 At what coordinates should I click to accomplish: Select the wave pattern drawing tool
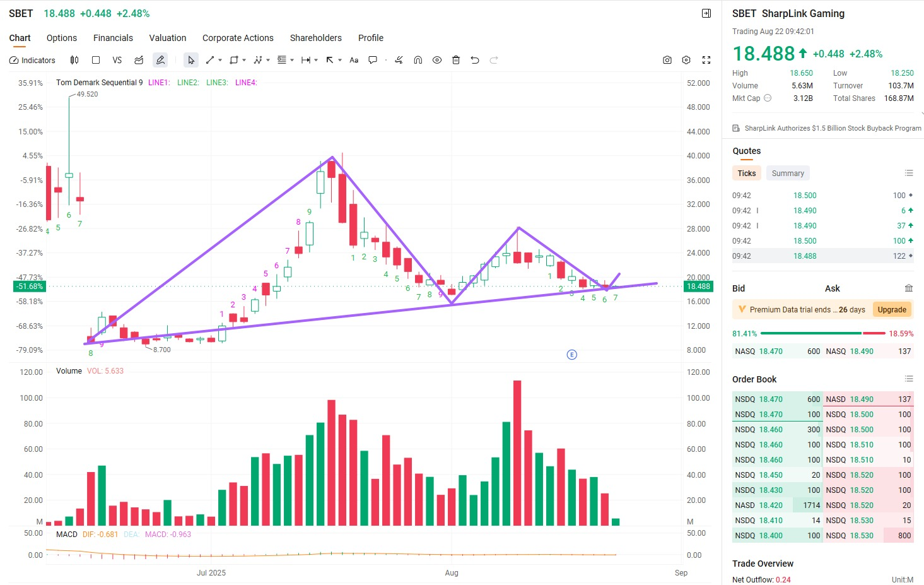coord(258,61)
